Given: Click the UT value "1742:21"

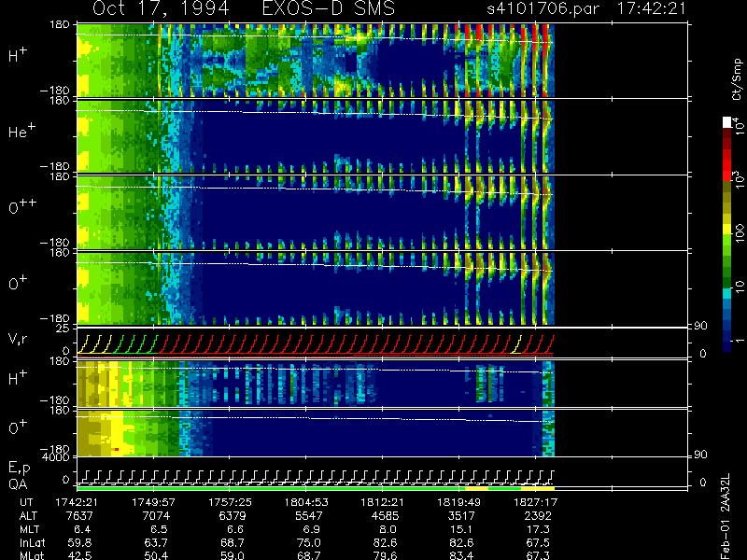Looking at the screenshot, I should tap(78, 502).
